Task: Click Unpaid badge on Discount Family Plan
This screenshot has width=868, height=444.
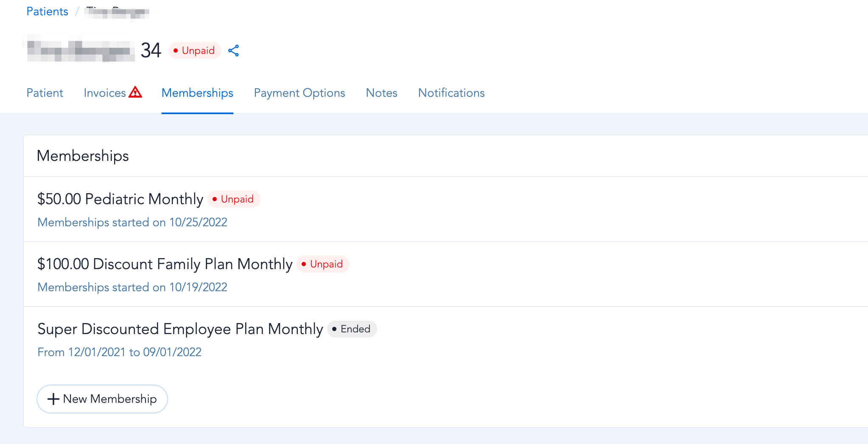Action: (323, 264)
